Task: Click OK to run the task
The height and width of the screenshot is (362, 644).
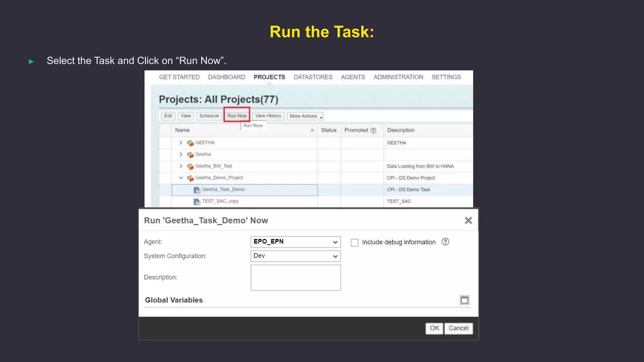Action: click(x=434, y=328)
